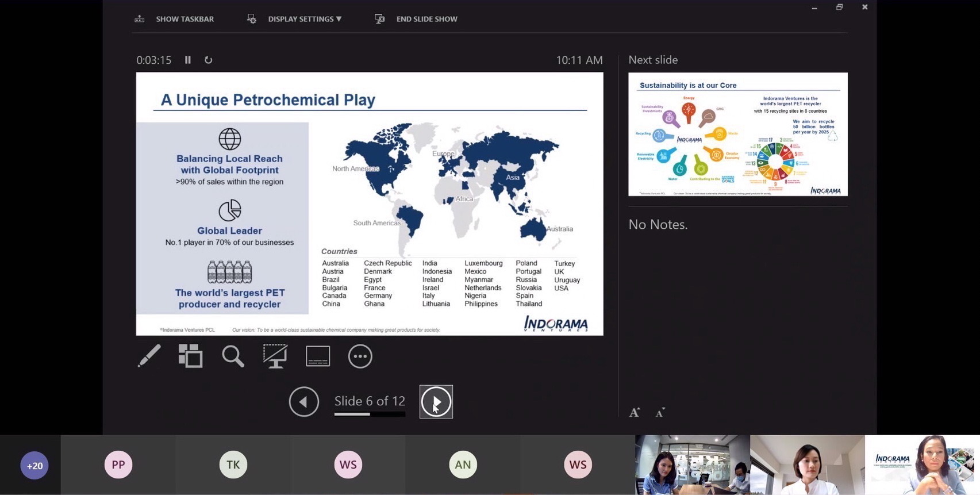
Task: Select participant AN avatar
Action: pos(463,465)
